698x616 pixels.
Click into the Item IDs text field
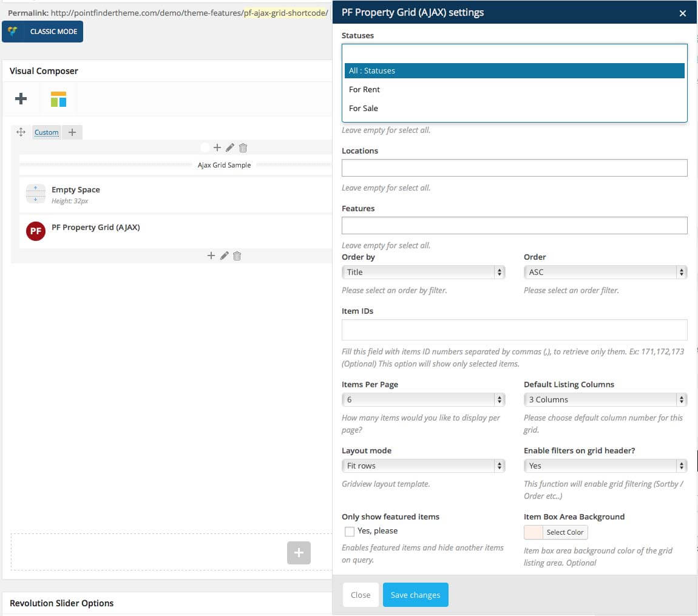pos(514,330)
